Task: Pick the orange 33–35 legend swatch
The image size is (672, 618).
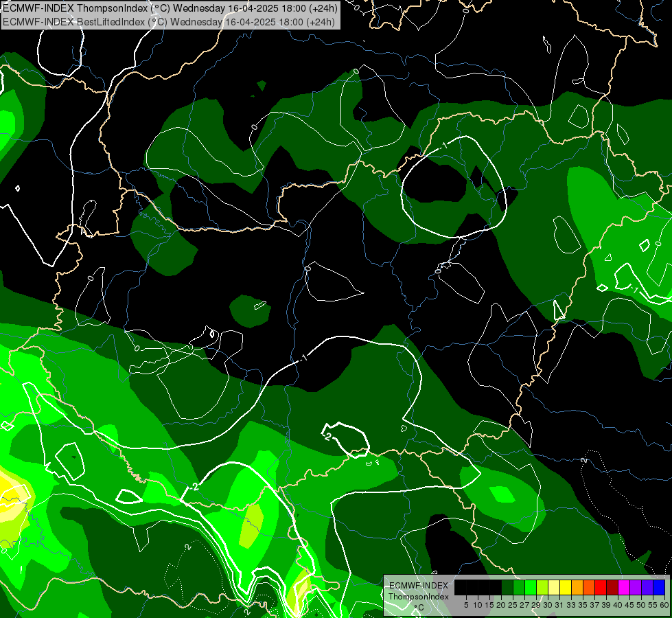Action: click(577, 587)
